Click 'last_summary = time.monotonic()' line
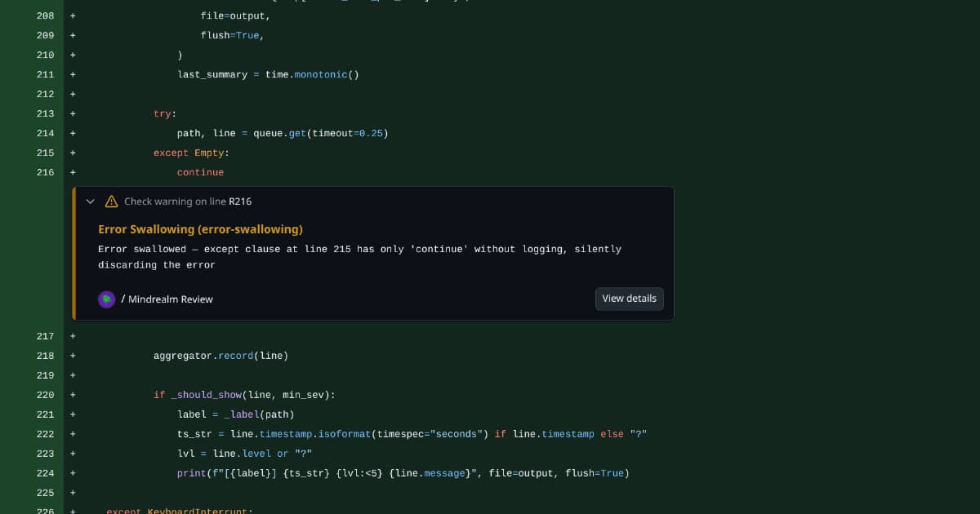980x514 pixels. point(268,74)
